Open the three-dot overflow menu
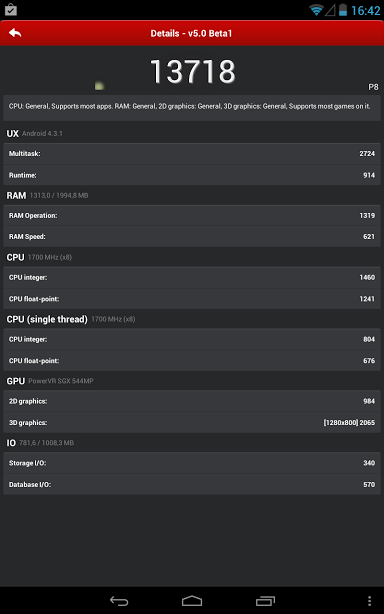This screenshot has width=384, height=614. tap(369, 601)
